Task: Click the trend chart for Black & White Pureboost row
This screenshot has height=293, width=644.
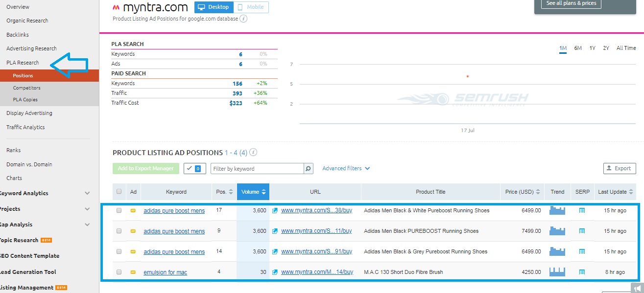Action: pos(557,210)
